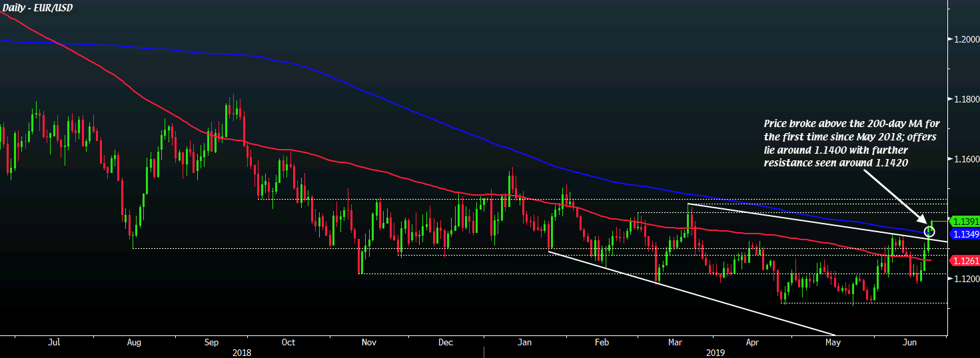Click the red 1.1261 moving average label
This screenshot has height=358, width=980.
point(964,260)
